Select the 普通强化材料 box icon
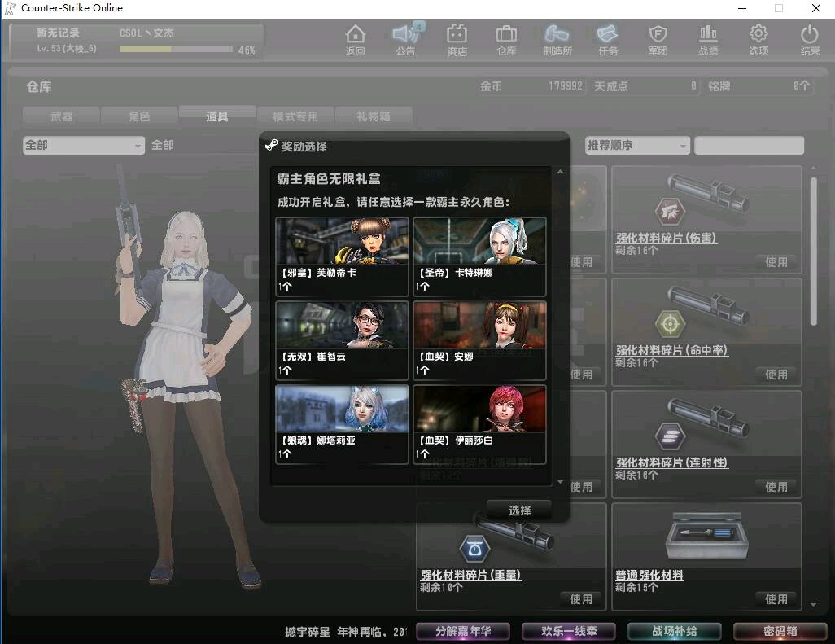 (706, 537)
